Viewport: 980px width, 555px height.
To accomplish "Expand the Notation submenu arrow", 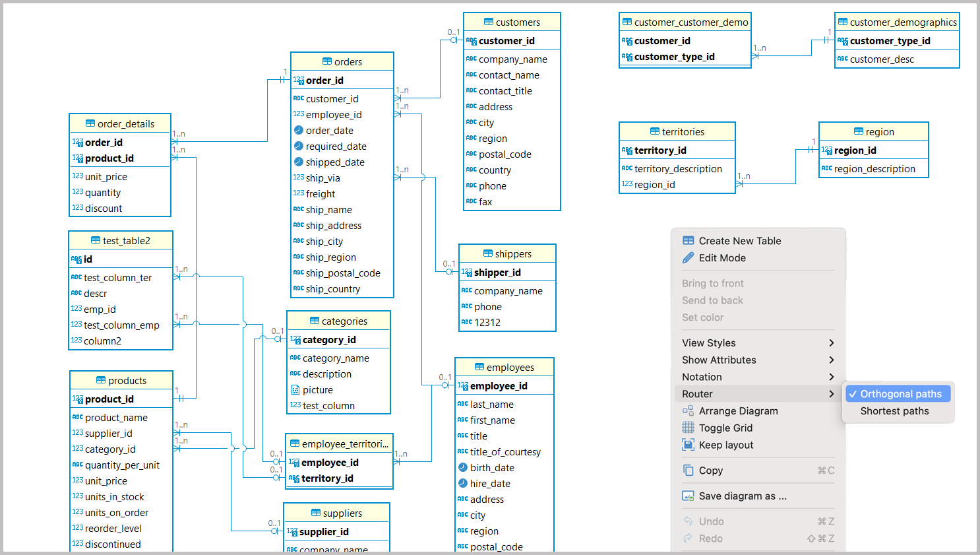I will point(831,377).
